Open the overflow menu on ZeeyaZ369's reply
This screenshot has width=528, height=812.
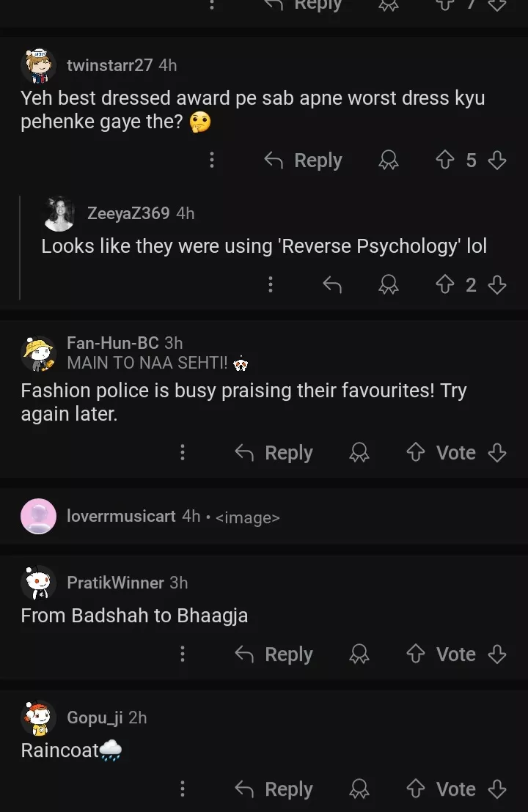pos(270,284)
